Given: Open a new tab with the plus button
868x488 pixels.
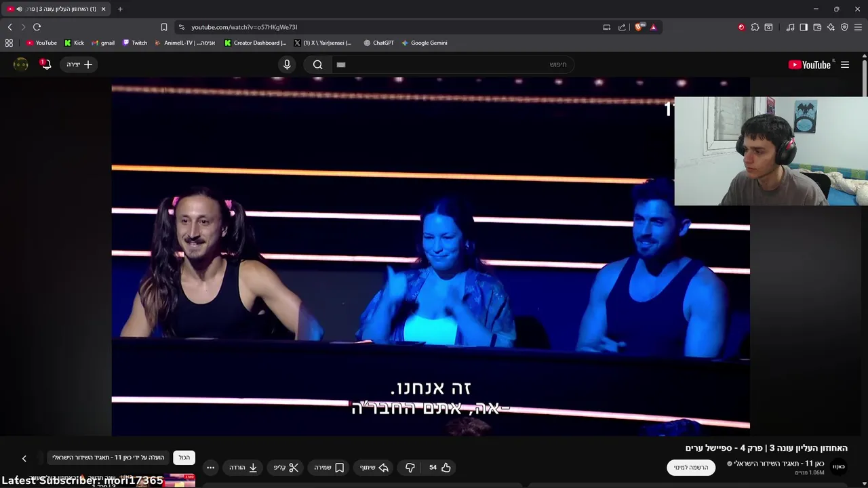Looking at the screenshot, I should point(120,9).
